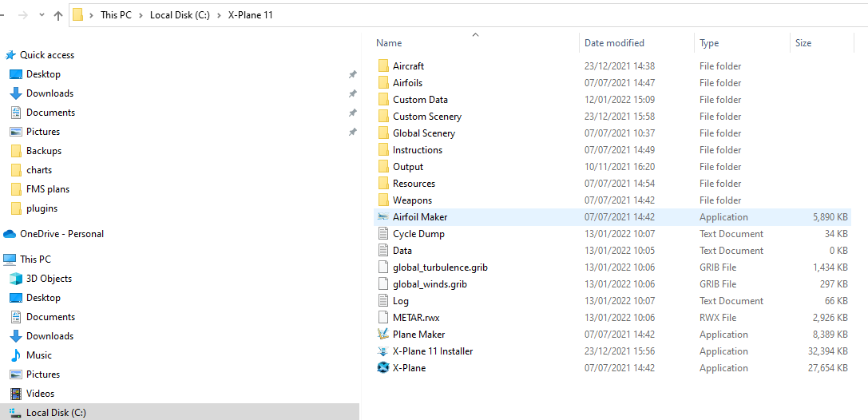Open Desktop under This PC
Screen dimensions: 868x420
click(43, 298)
